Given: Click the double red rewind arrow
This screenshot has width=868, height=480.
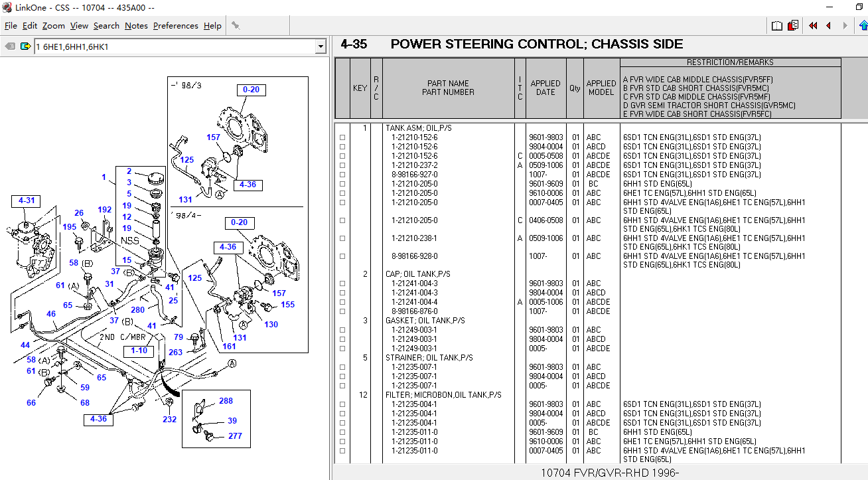Looking at the screenshot, I should [813, 26].
